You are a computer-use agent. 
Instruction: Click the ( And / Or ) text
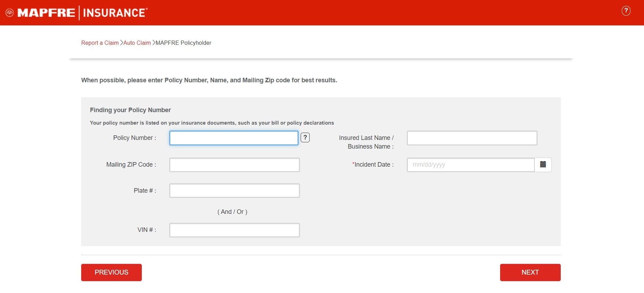tap(232, 212)
